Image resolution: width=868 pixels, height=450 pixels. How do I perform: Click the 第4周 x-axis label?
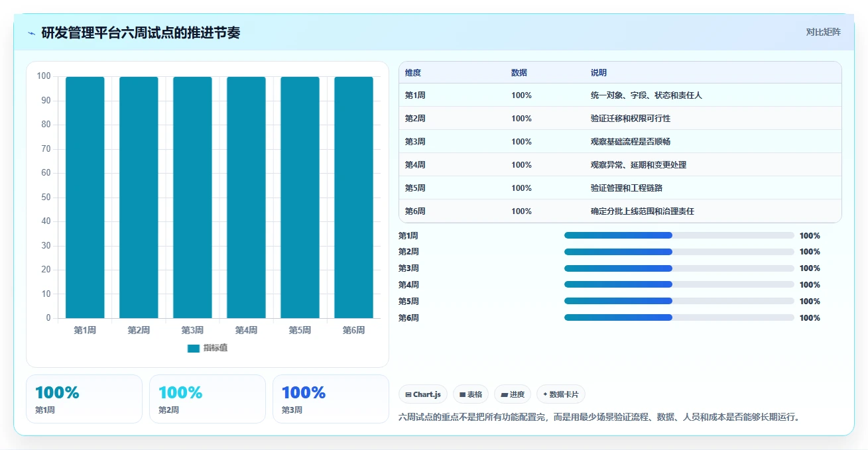coord(246,330)
